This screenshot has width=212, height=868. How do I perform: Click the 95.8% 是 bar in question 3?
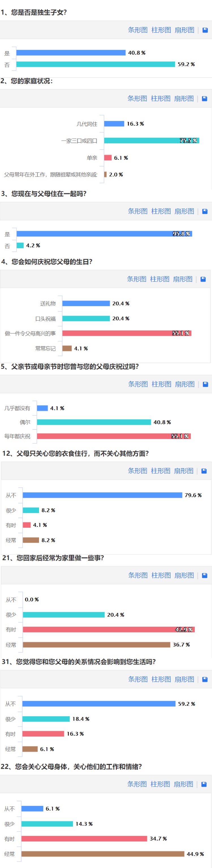click(104, 234)
